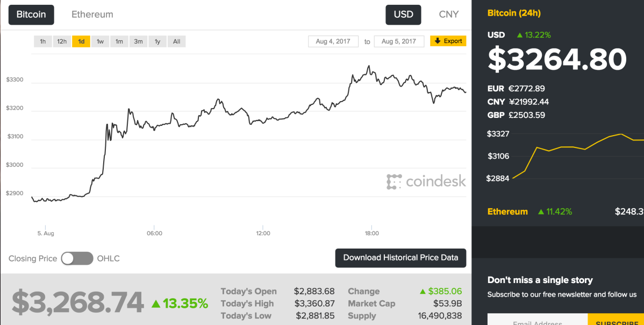644x325 pixels.
Task: Select the 12h time range
Action: click(x=62, y=41)
